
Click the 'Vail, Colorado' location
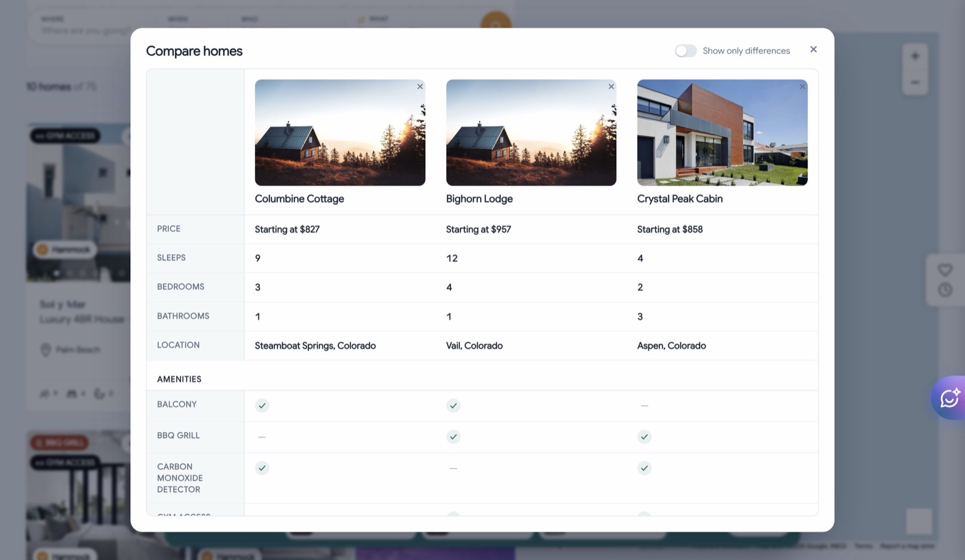tap(475, 346)
